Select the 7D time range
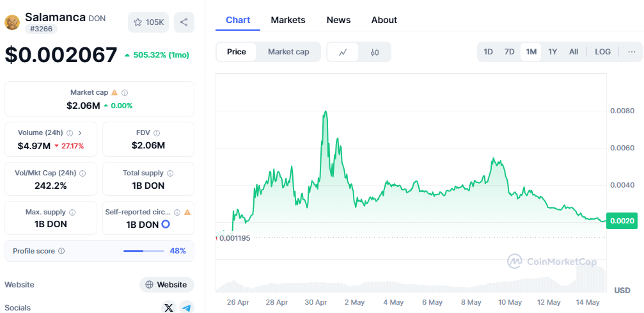 pyautogui.click(x=509, y=52)
